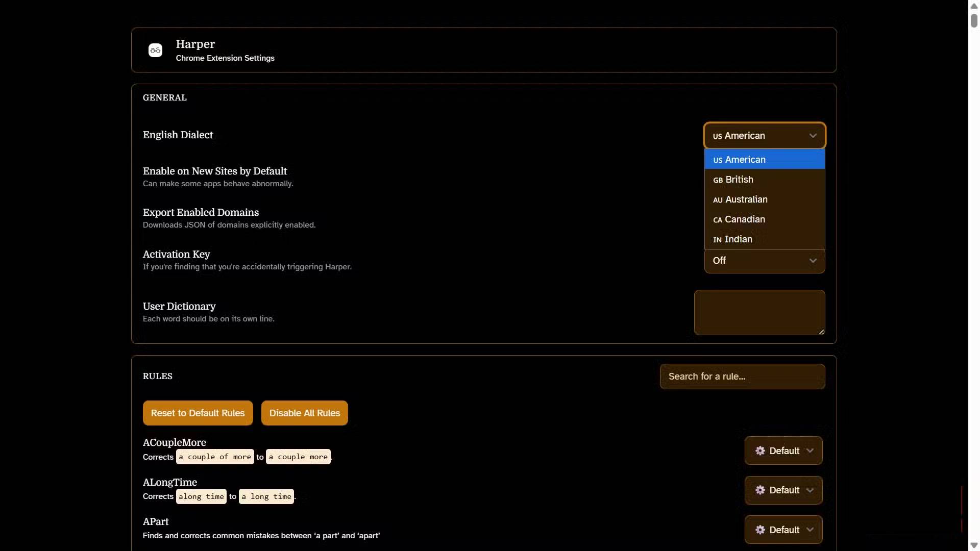Click chevron arrow on Activation Key dropdown
Screen dimensions: 980x551
click(x=813, y=261)
